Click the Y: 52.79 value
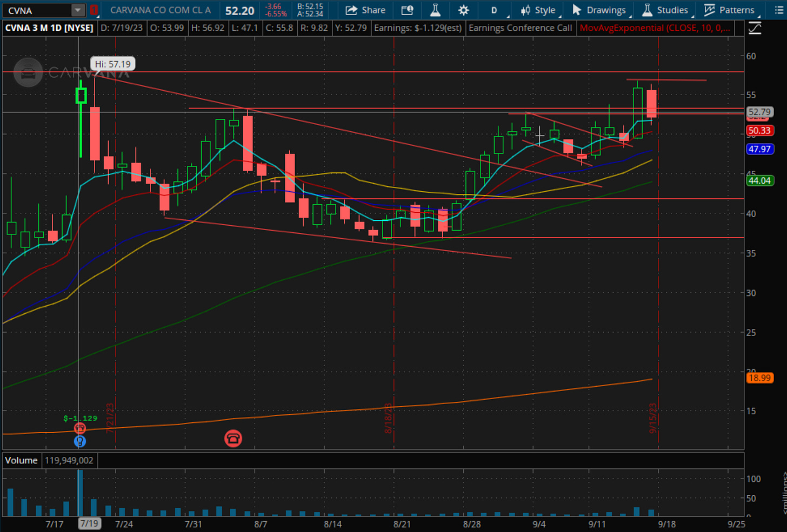The height and width of the screenshot is (532, 787). (x=350, y=28)
